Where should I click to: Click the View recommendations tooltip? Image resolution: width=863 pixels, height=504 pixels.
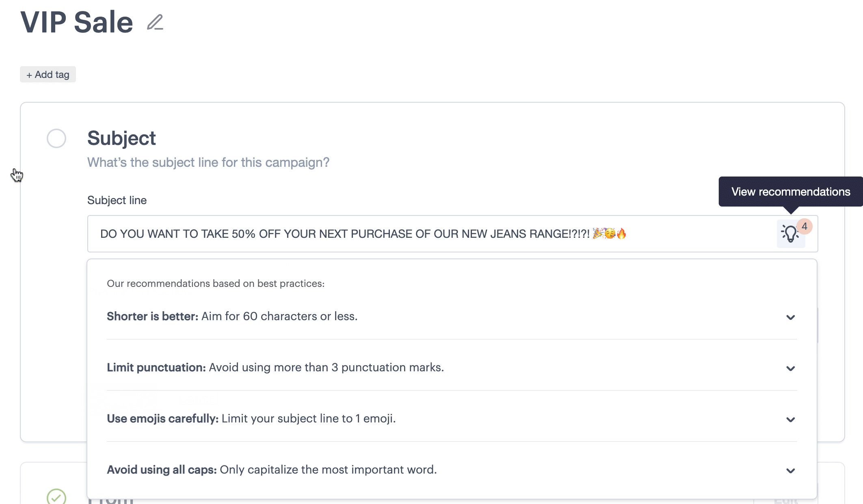[790, 192]
